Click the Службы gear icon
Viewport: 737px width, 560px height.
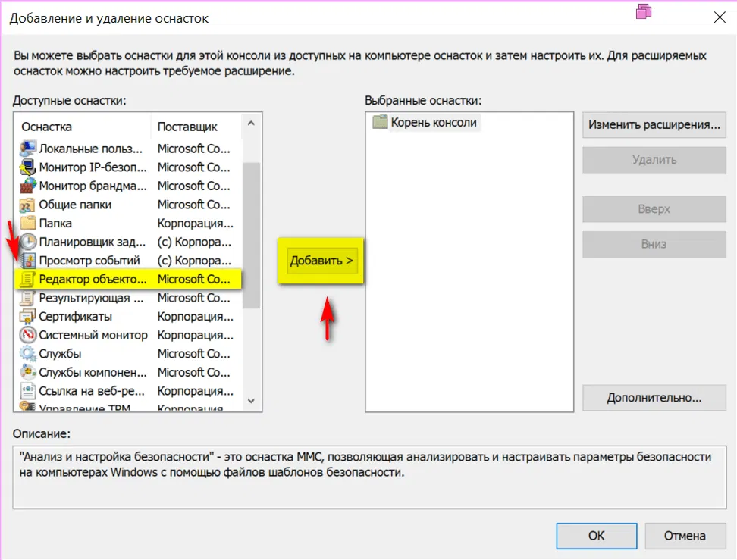click(x=28, y=353)
